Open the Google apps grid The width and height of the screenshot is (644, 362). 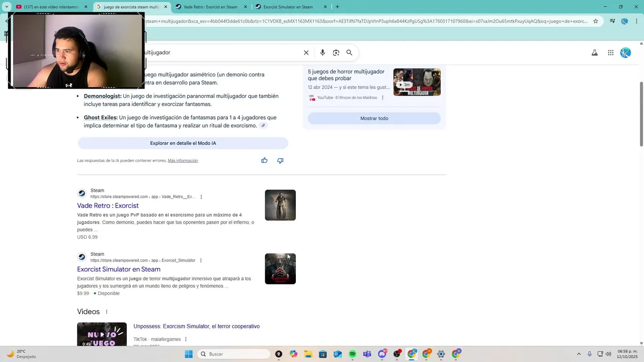(x=611, y=52)
